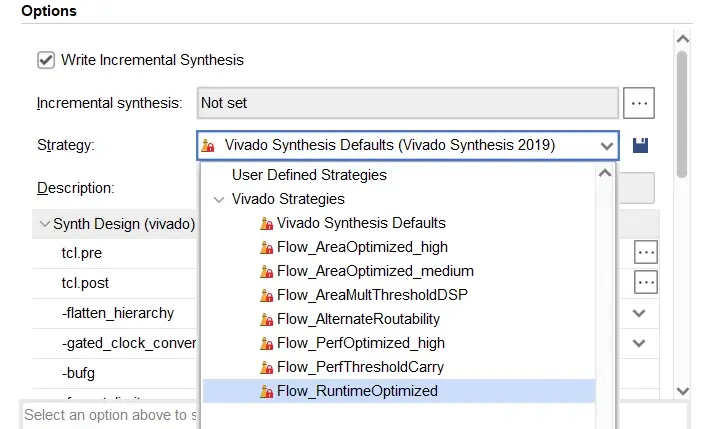Click lock icon beside Flow_RuntimeOptimized

tap(266, 392)
